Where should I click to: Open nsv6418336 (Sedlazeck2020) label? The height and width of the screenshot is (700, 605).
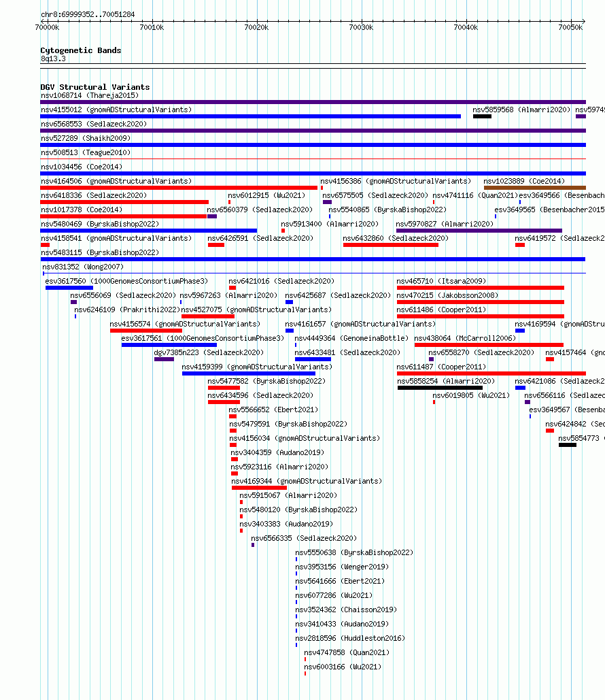(94, 195)
